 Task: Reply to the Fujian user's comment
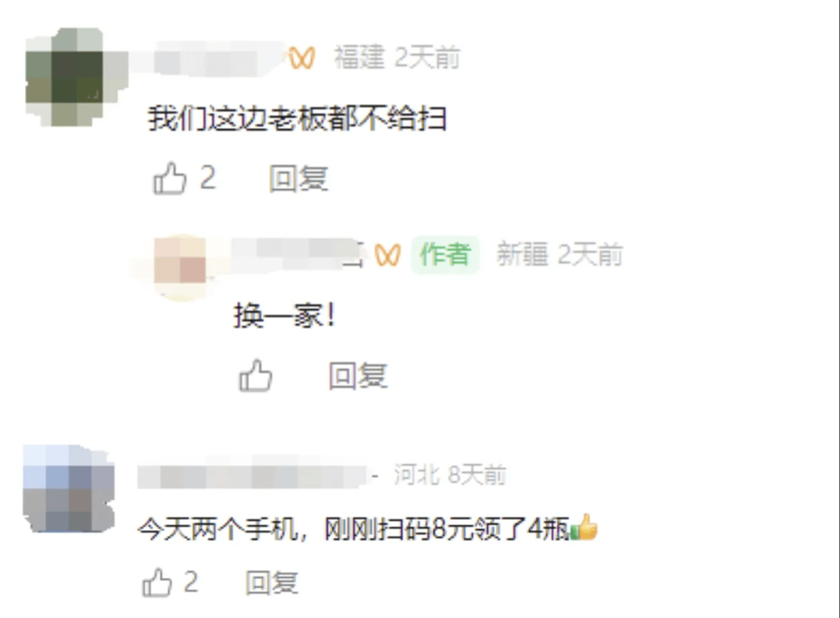(x=298, y=179)
